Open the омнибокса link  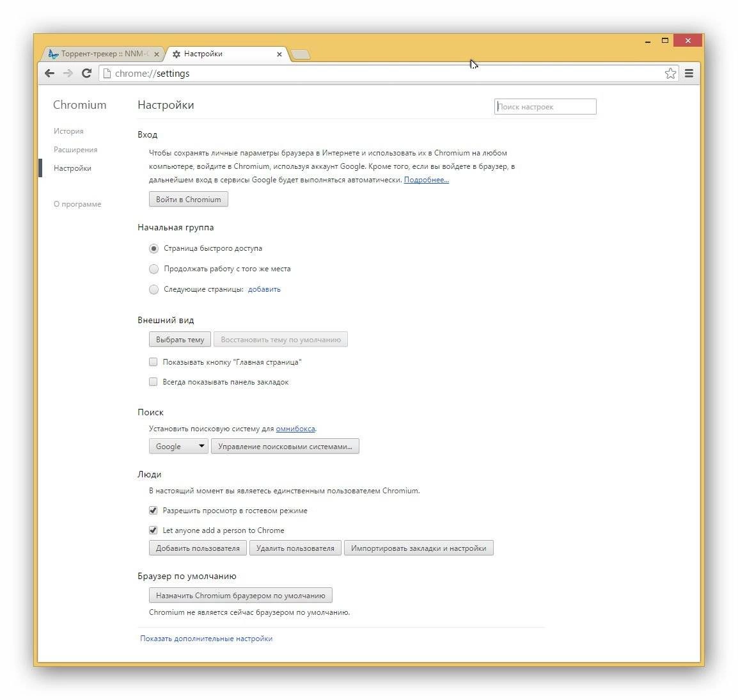tap(295, 429)
